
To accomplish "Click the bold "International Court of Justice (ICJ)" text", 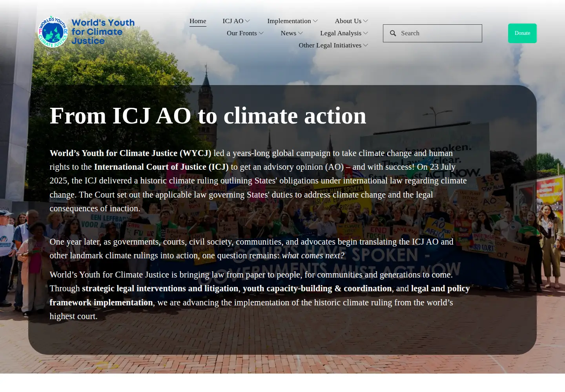I will point(161,167).
